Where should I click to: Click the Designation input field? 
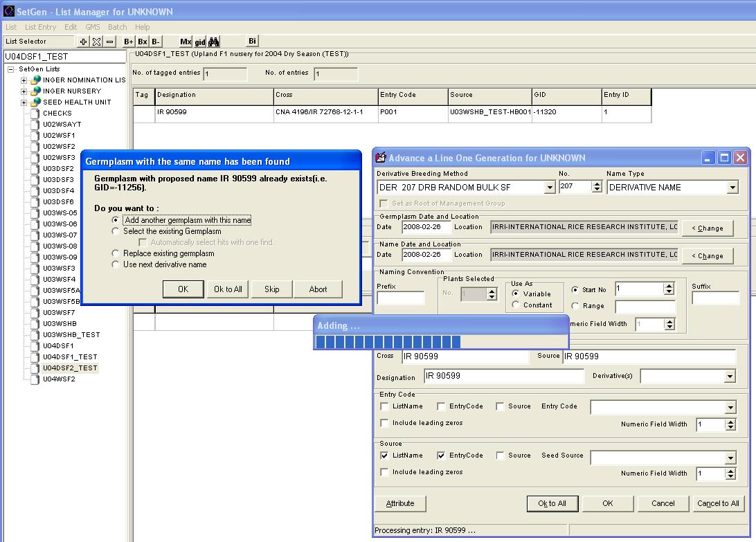[x=504, y=376]
